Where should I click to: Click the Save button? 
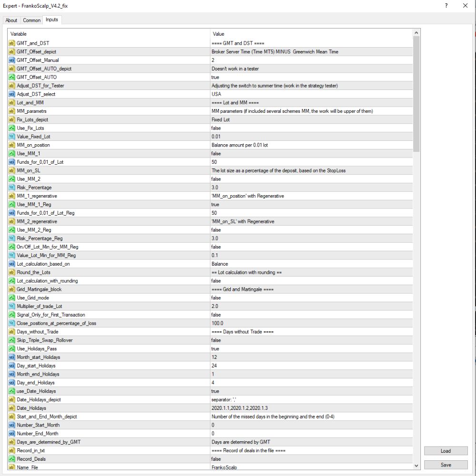click(x=446, y=465)
